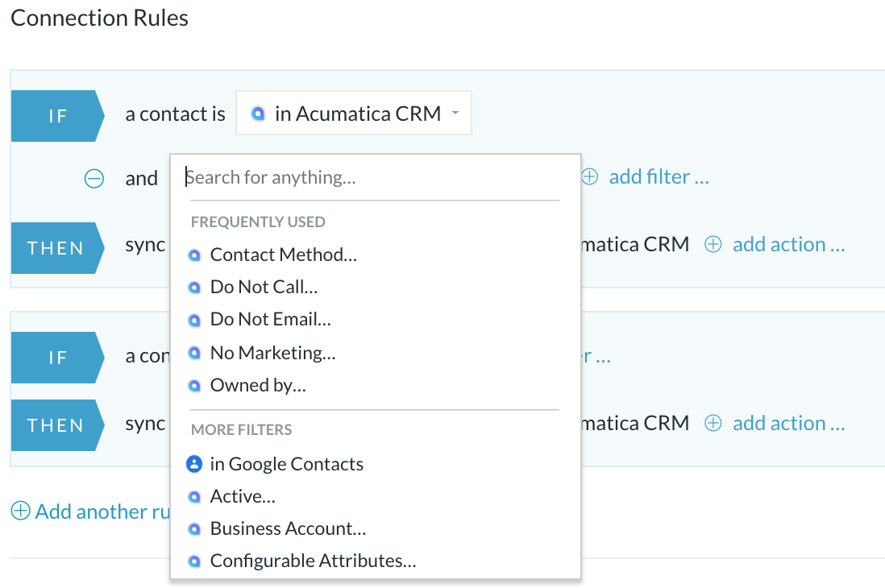This screenshot has height=588, width=885.
Task: Click the Acumatica icon next to Active
Action: tap(194, 497)
